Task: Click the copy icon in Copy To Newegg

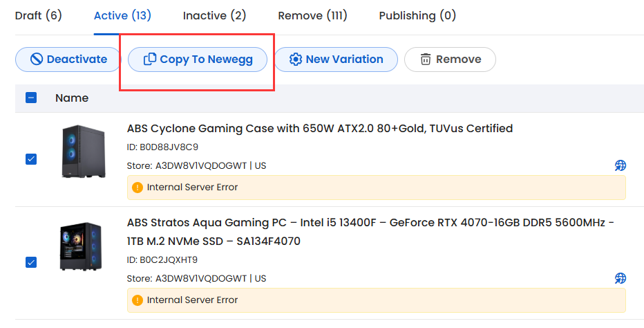Action: [x=149, y=60]
